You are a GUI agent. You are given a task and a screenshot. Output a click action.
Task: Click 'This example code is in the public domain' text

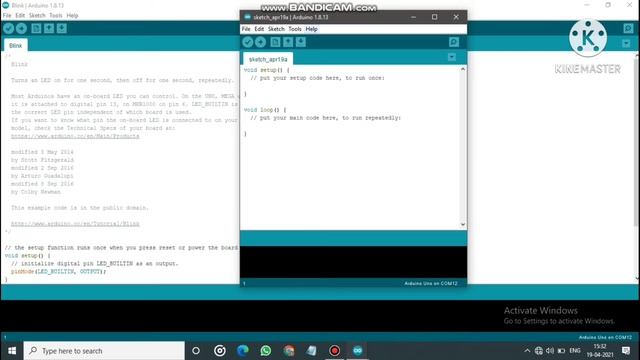80,208
